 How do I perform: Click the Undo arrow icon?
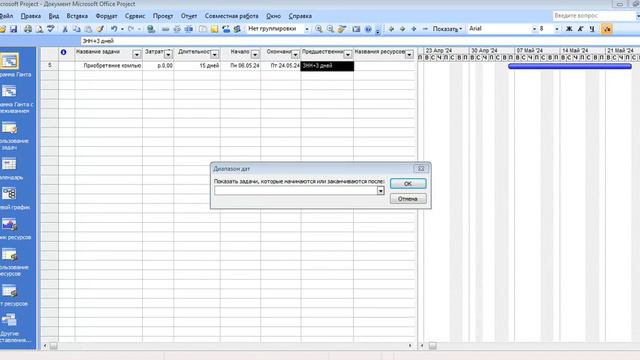pos(114,29)
